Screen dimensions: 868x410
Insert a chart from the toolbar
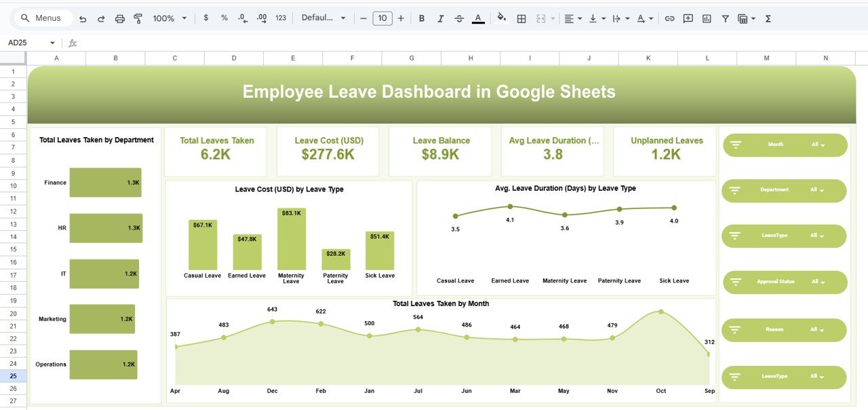(x=706, y=18)
